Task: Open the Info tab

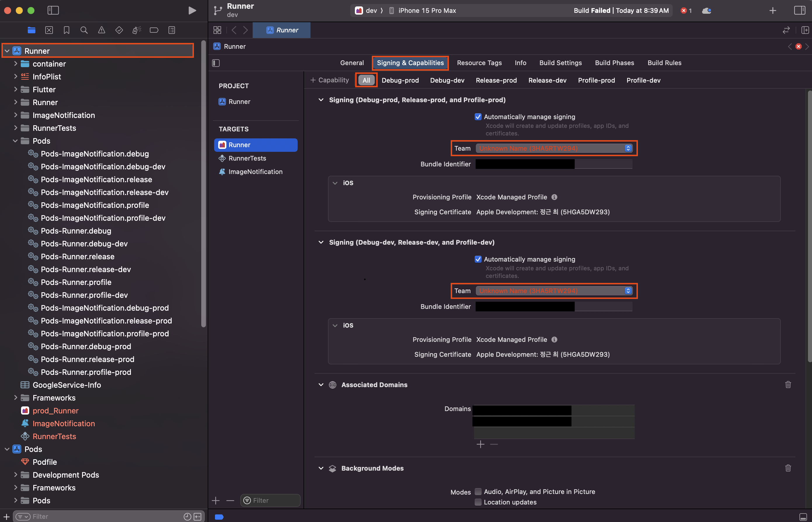Action: point(520,63)
